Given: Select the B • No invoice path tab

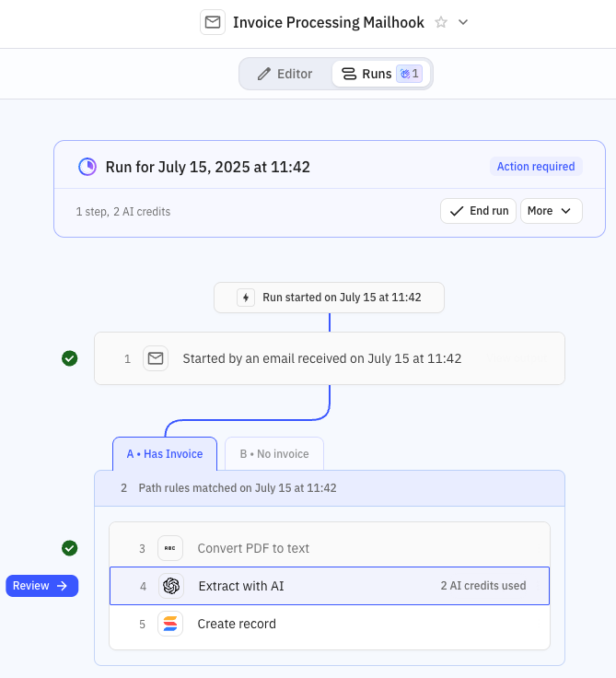Looking at the screenshot, I should (274, 454).
